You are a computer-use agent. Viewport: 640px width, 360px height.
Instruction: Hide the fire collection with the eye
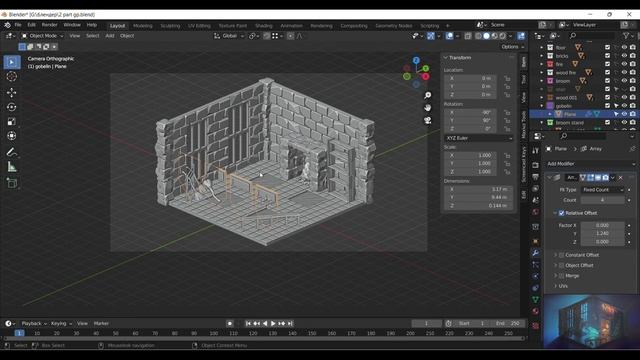[624, 64]
